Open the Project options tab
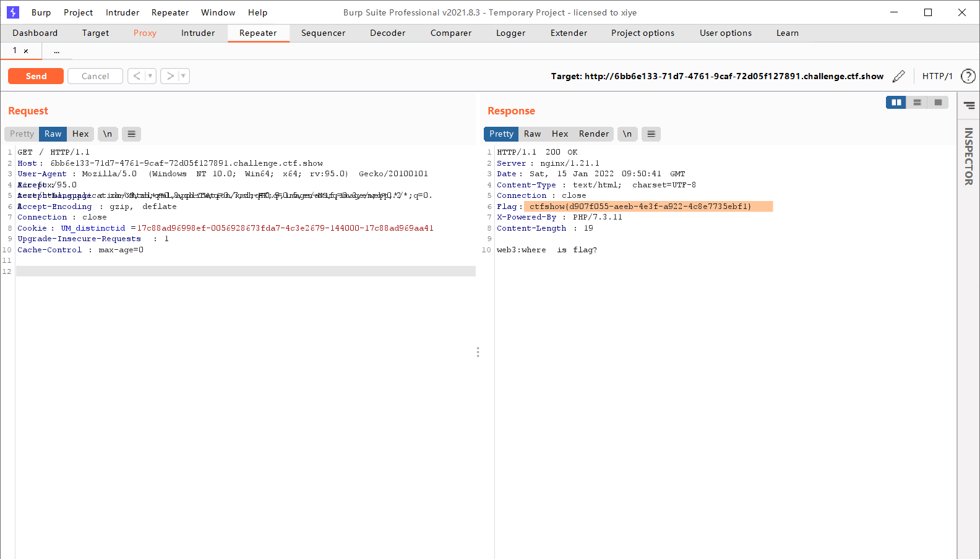Screen dimensions: 980x559 643,33
